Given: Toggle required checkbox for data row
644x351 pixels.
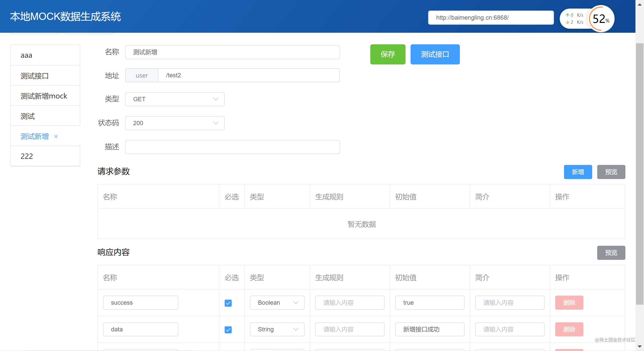Looking at the screenshot, I should [x=228, y=330].
